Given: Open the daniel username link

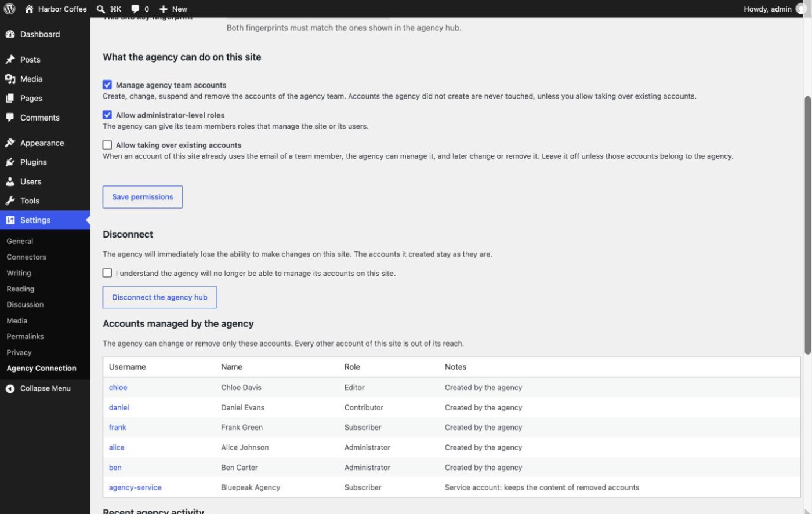Looking at the screenshot, I should [119, 407].
